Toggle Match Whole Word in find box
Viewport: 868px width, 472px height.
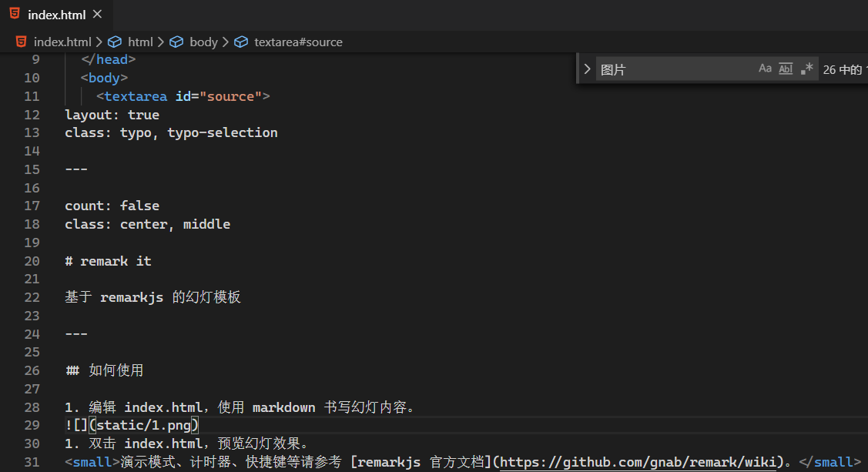(x=786, y=69)
